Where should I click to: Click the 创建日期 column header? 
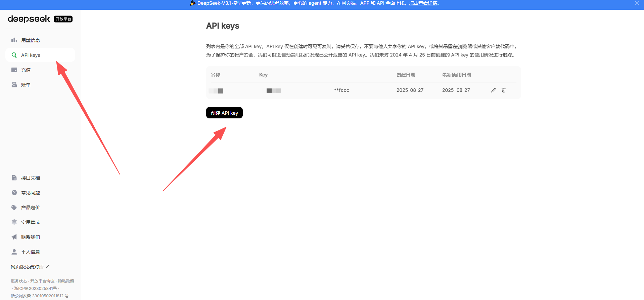pyautogui.click(x=406, y=75)
